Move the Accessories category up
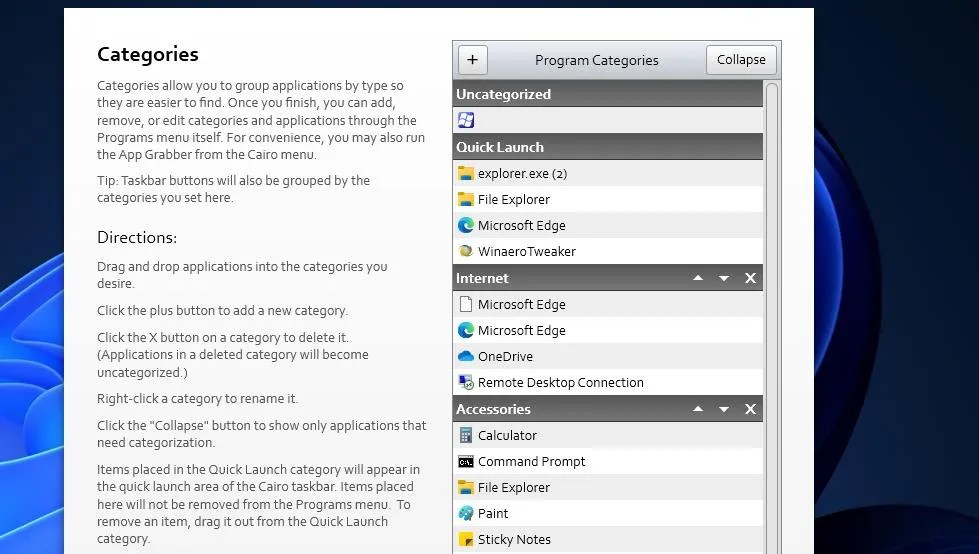Viewport: 979px width, 554px height. [698, 409]
